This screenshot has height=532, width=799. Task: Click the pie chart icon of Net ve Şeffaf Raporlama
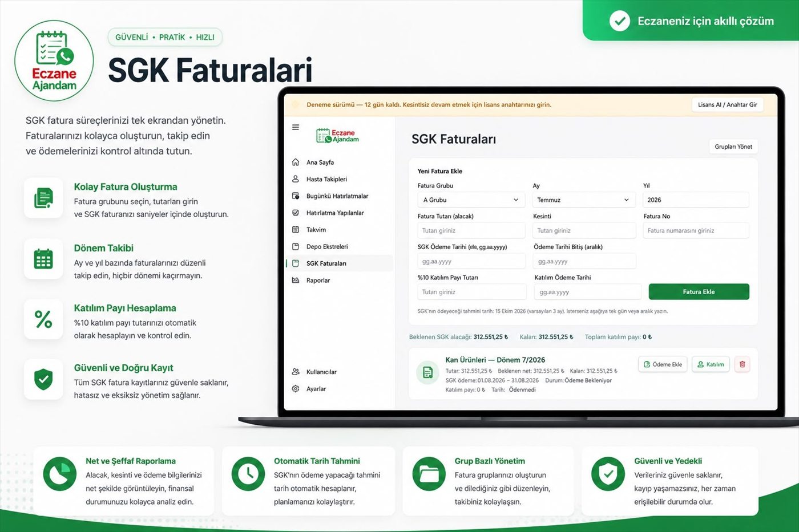tap(60, 474)
